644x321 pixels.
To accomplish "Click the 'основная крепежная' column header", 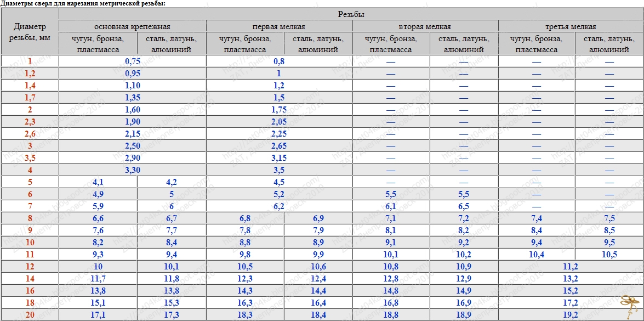I will (x=132, y=27).
